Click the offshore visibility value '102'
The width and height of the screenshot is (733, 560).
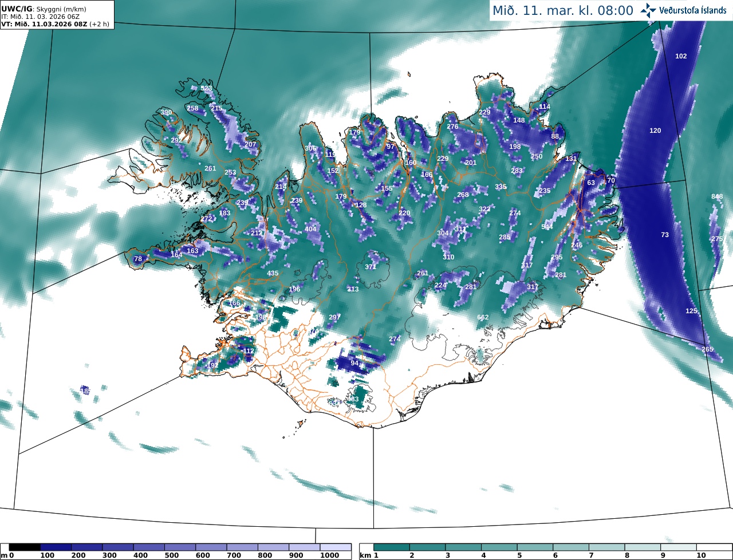click(x=681, y=56)
